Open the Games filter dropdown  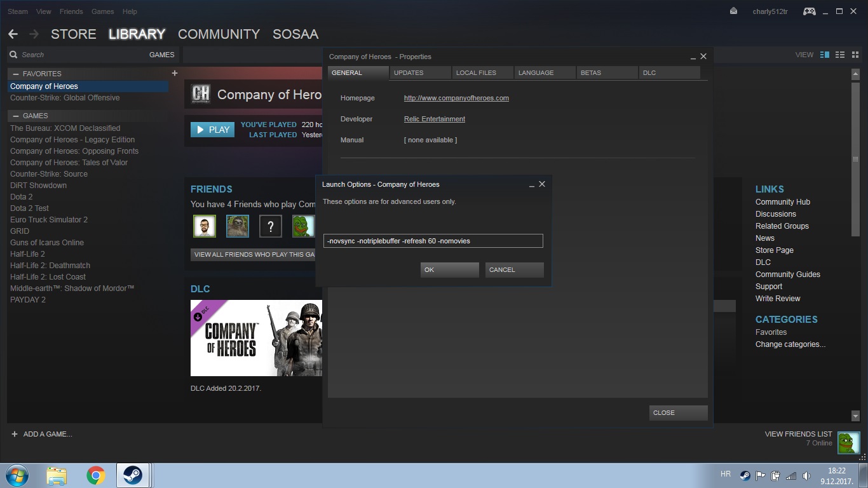click(x=161, y=55)
